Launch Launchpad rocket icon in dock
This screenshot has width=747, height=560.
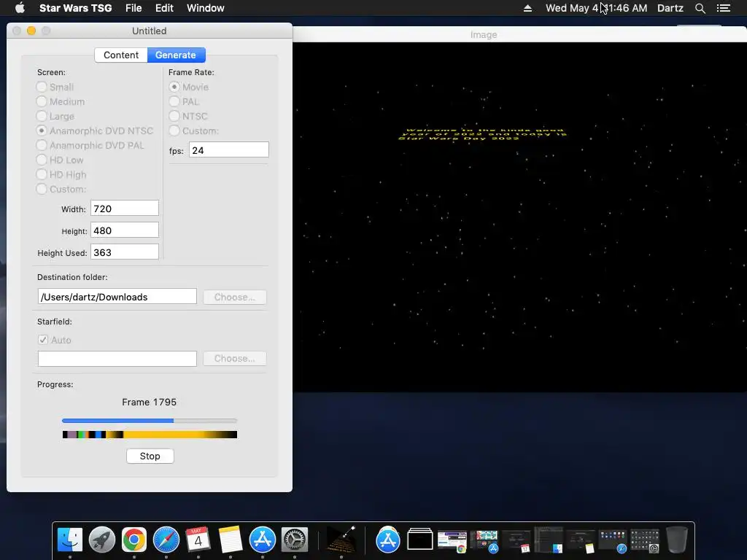click(102, 540)
